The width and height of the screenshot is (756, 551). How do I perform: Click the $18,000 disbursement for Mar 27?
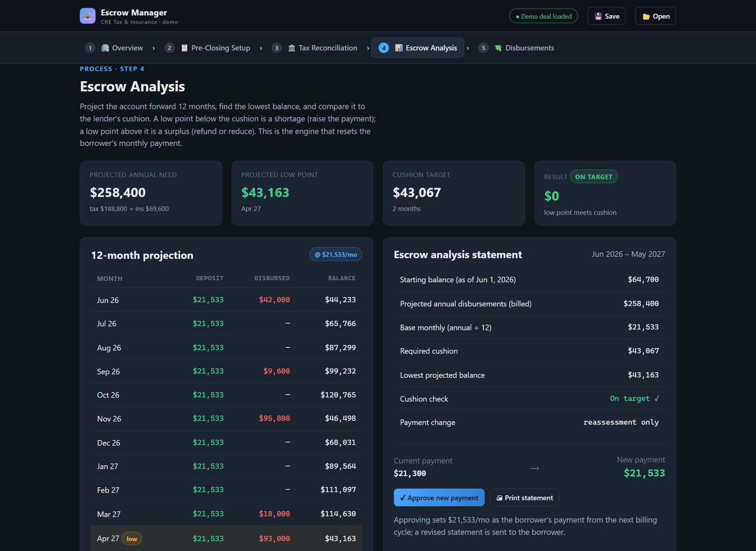click(x=275, y=514)
